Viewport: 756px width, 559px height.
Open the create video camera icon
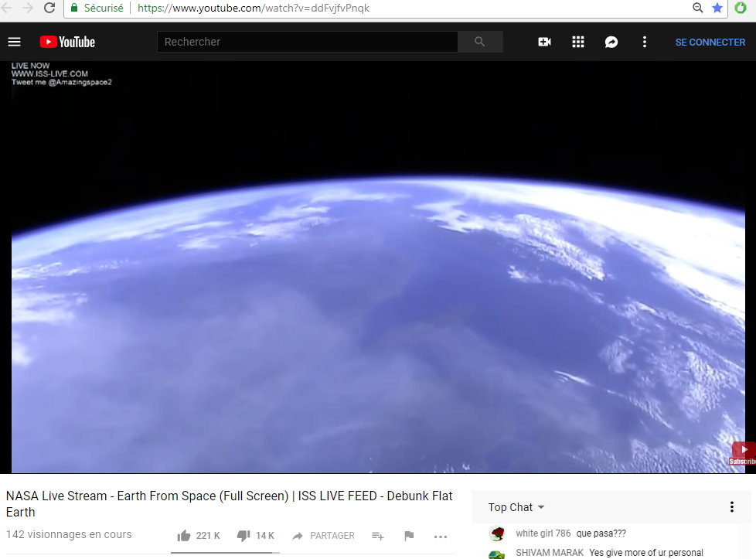click(x=544, y=42)
